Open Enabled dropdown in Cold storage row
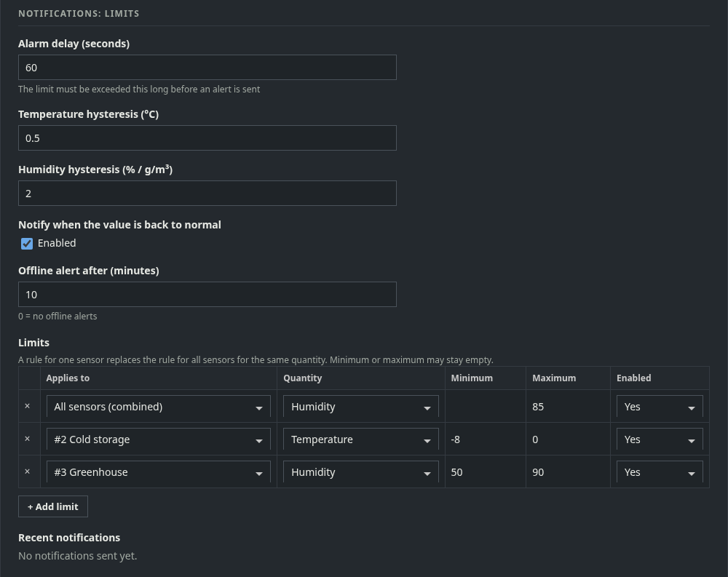The image size is (728, 577). (x=660, y=439)
